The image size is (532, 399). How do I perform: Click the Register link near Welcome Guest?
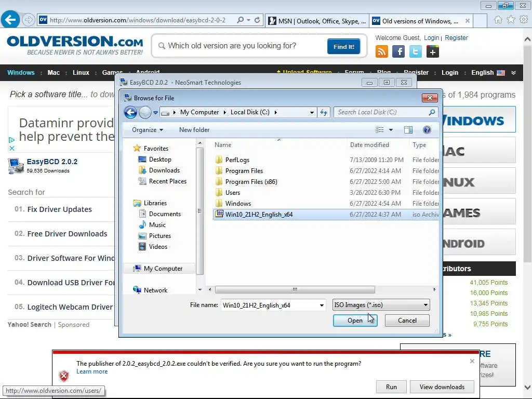click(x=456, y=37)
